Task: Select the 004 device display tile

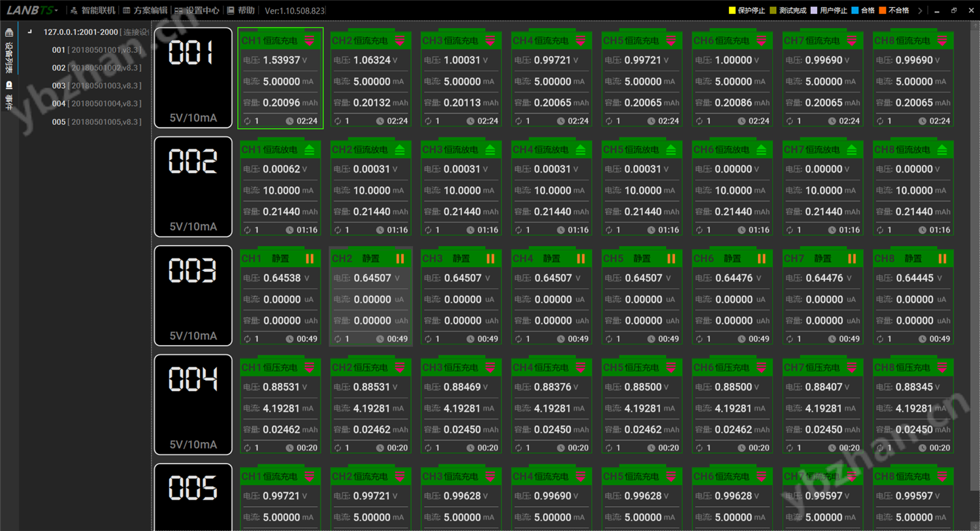Action: point(193,405)
